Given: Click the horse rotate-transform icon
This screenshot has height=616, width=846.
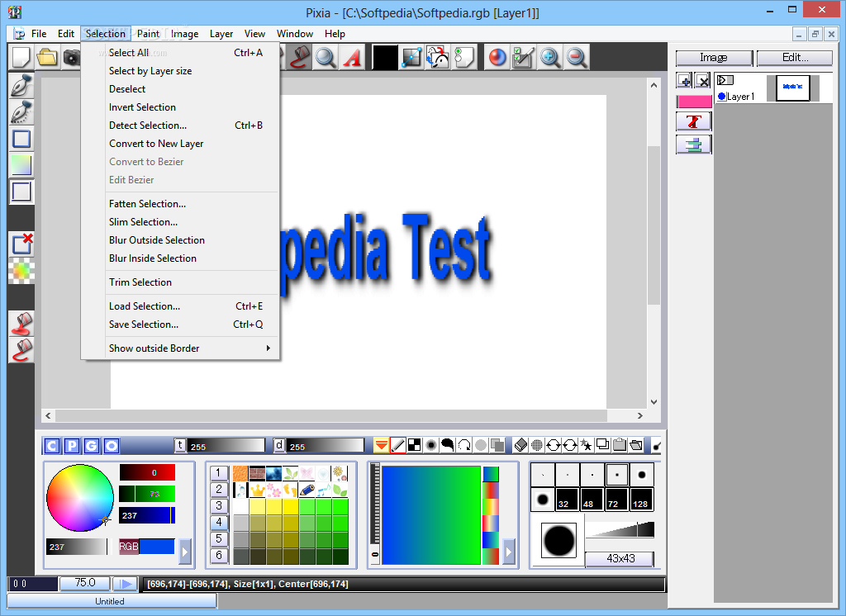Looking at the screenshot, I should point(438,57).
